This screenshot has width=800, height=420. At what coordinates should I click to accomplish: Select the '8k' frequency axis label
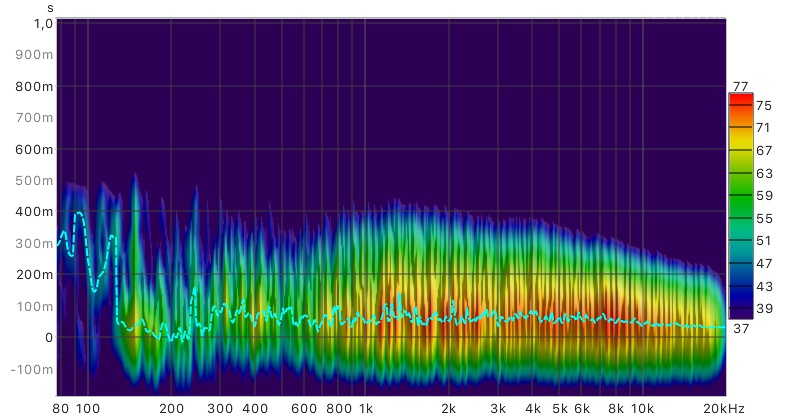pyautogui.click(x=616, y=409)
